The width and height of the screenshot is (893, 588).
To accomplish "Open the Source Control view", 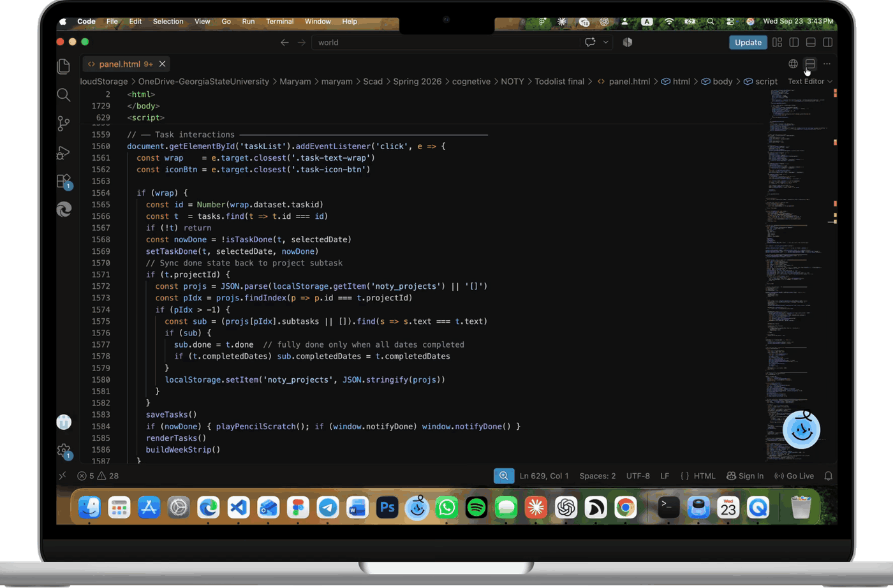I will click(64, 124).
